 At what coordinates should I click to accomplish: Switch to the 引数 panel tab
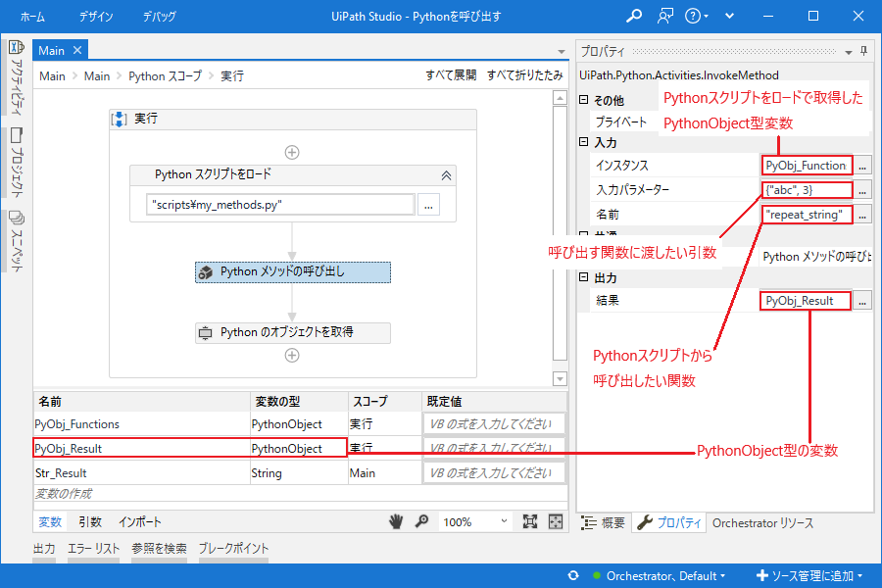pyautogui.click(x=90, y=522)
